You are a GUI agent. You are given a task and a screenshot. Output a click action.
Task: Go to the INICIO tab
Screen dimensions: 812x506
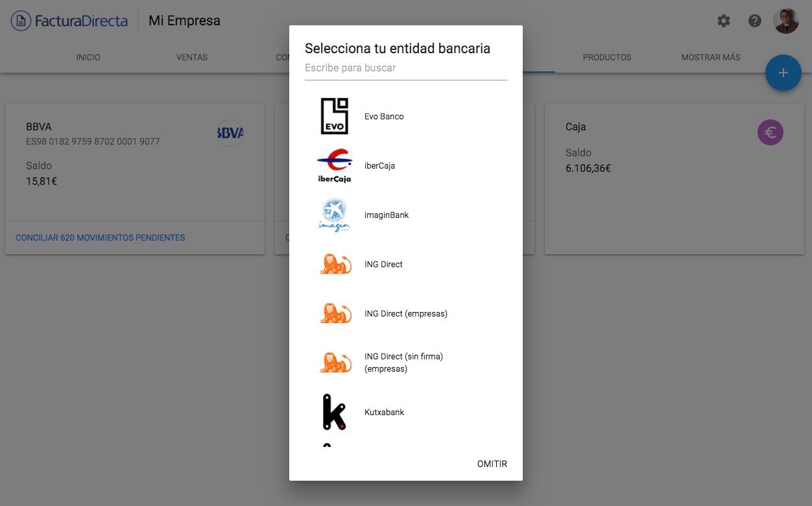tap(88, 57)
